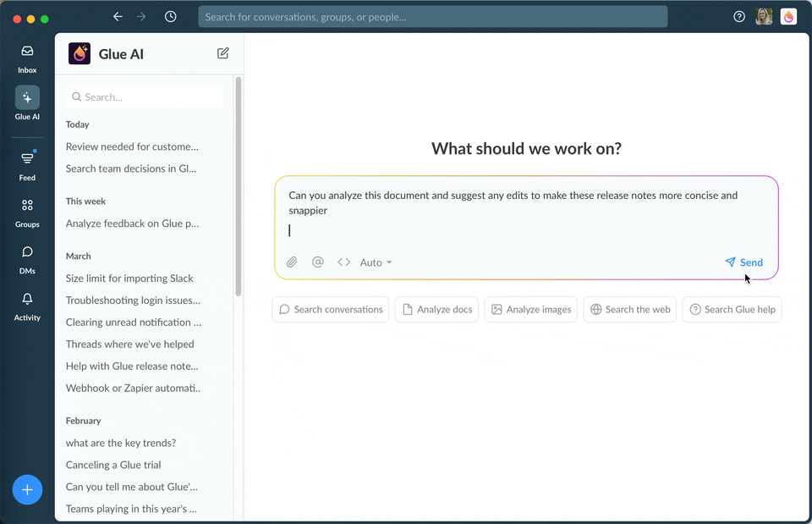Open 'Canceling a Glue trial' chat

[x=113, y=465]
